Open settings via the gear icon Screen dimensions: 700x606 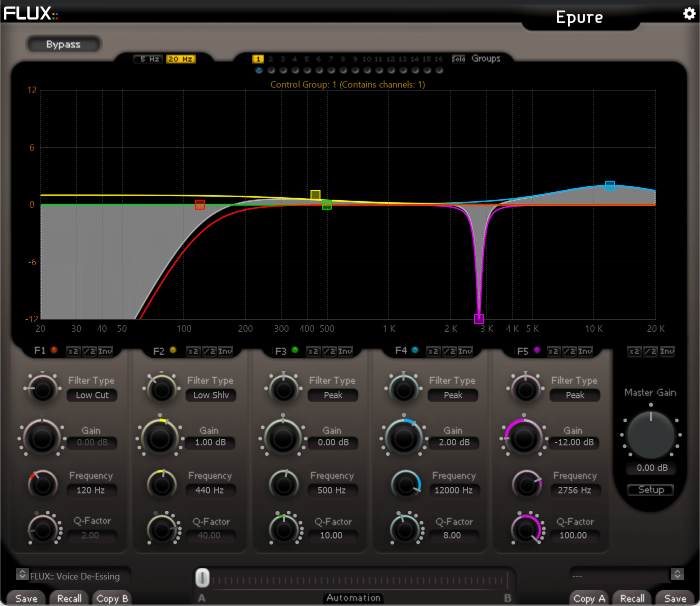coord(689,14)
